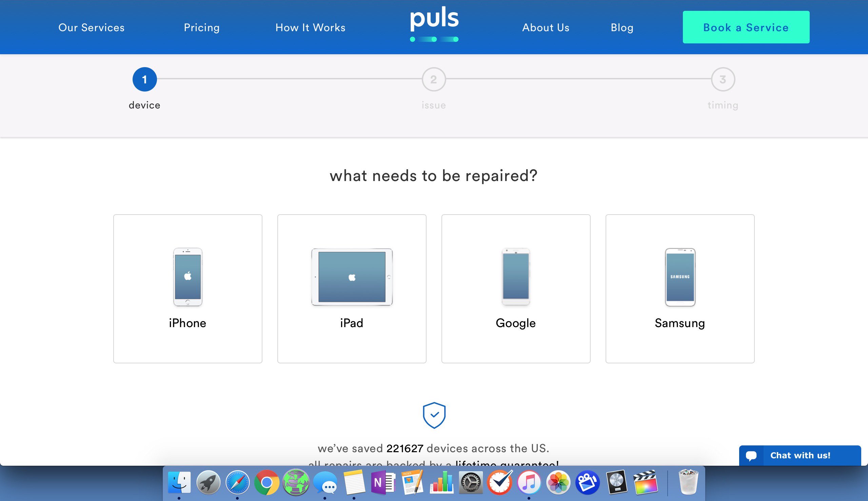The height and width of the screenshot is (501, 868).
Task: Select the Google device card
Action: (x=516, y=289)
